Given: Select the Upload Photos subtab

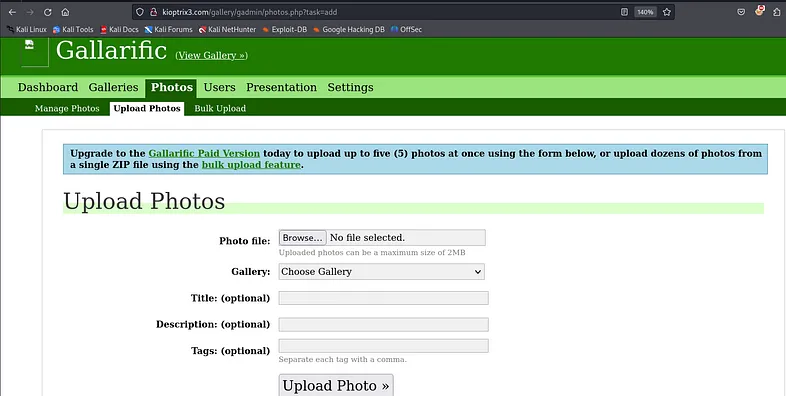Looking at the screenshot, I should pos(147,108).
